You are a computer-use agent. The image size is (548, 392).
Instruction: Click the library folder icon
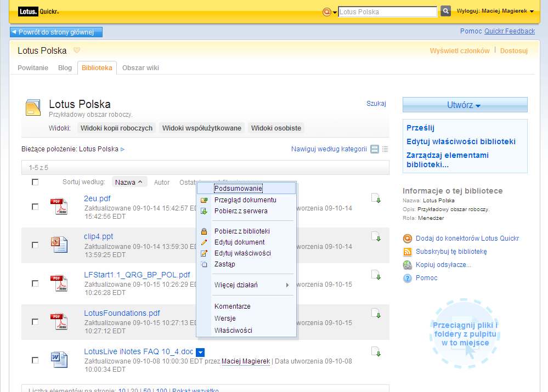tap(33, 107)
